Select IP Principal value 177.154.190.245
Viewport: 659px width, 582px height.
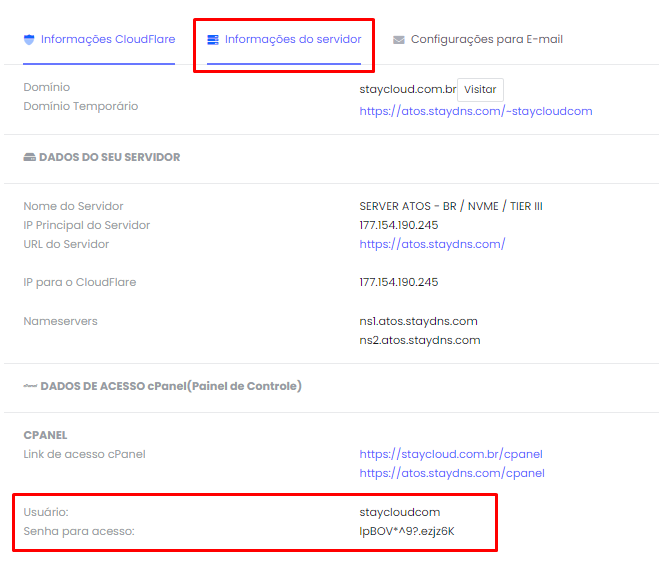[398, 225]
